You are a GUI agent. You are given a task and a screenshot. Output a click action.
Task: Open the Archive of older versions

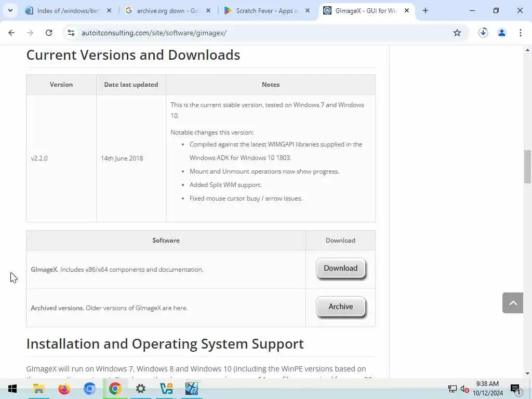tap(341, 307)
